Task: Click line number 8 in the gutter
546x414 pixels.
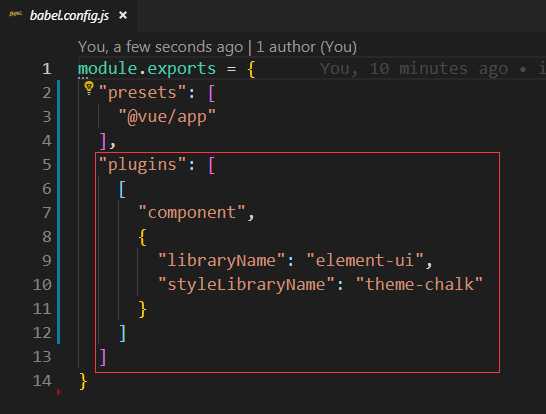Action: (x=47, y=237)
